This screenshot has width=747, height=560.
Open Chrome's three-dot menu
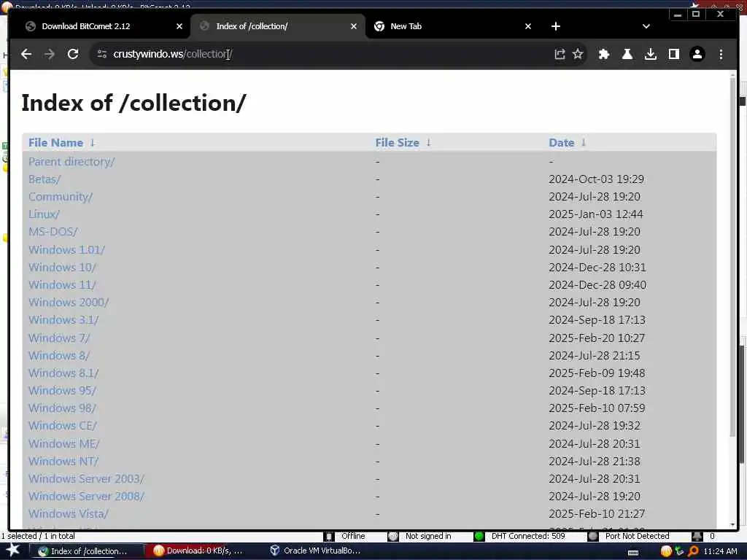[x=721, y=54]
